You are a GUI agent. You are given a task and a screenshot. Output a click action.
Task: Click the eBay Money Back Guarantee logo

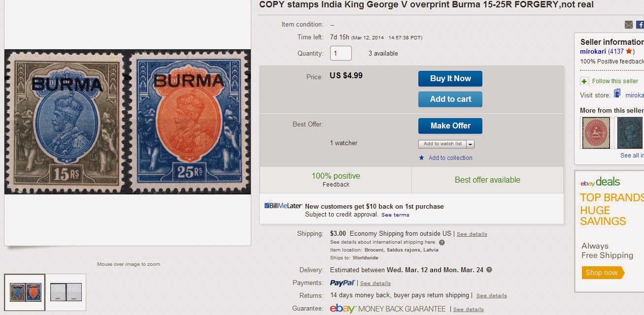[x=388, y=309]
